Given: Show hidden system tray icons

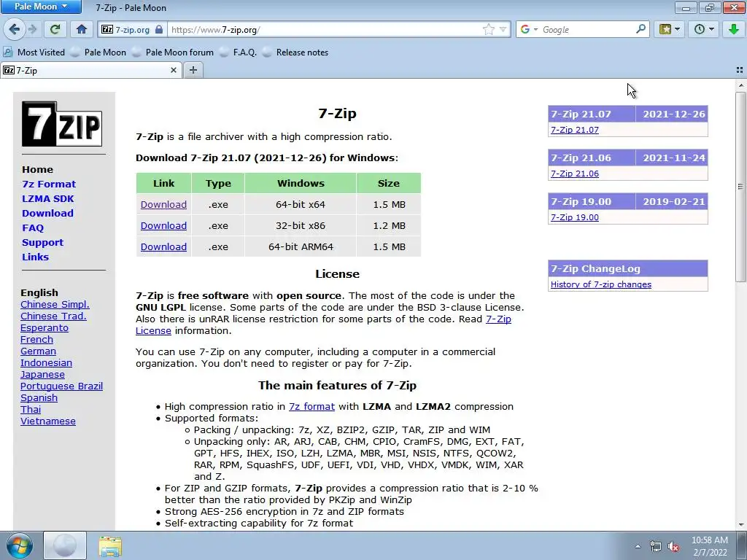Looking at the screenshot, I should (x=638, y=547).
